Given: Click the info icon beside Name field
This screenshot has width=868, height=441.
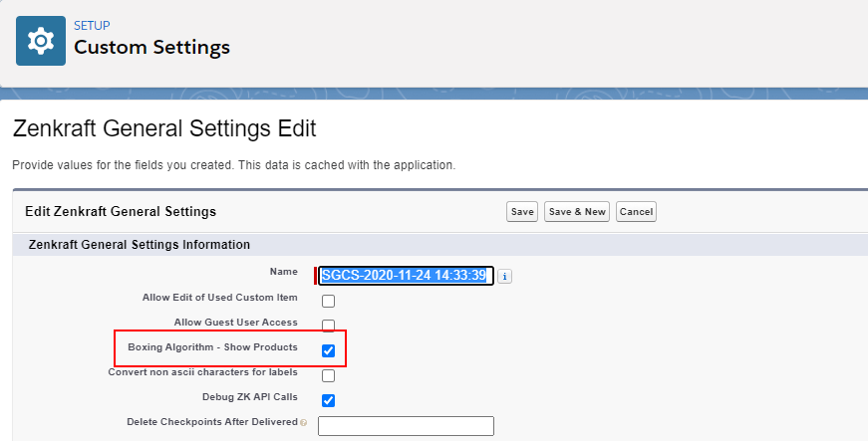Looking at the screenshot, I should (x=504, y=277).
